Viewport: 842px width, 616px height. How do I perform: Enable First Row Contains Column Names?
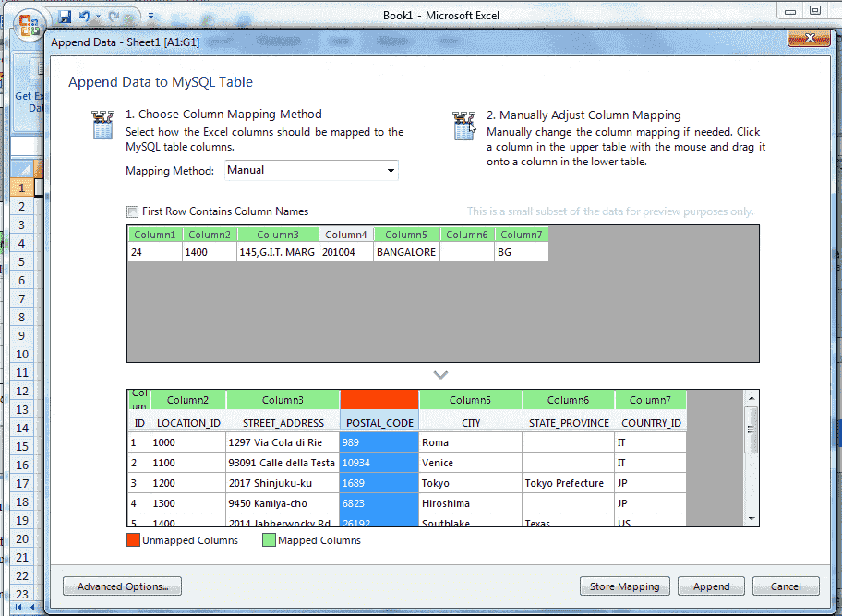click(134, 211)
